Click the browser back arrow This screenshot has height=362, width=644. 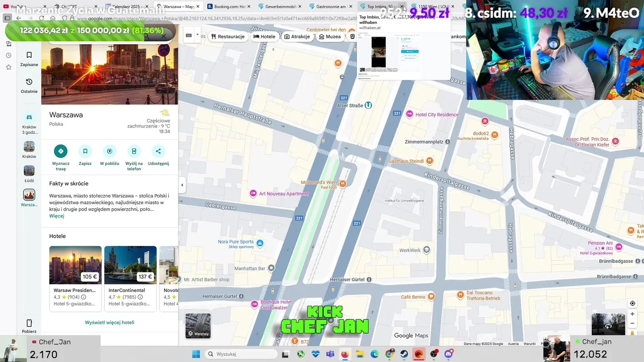(19, 18)
